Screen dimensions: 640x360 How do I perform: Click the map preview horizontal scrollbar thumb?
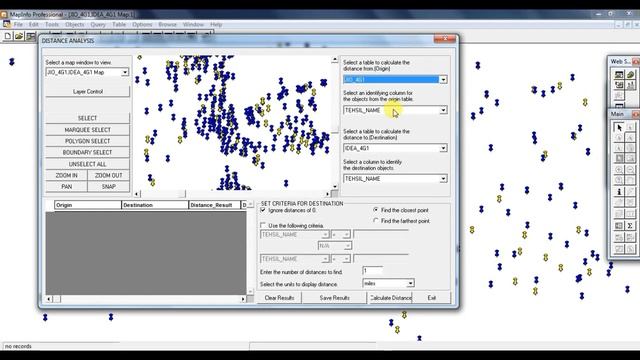coord(182,194)
